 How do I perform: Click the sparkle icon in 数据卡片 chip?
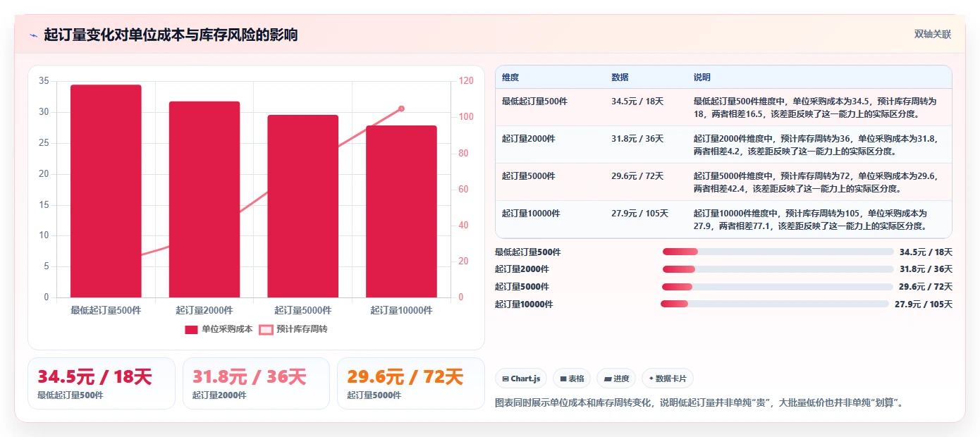pyautogui.click(x=651, y=378)
